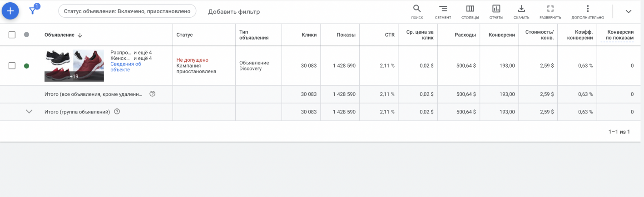This screenshot has height=197, width=644.
Task: Click the Женск… и ещё 4 description text
Action: point(131,59)
